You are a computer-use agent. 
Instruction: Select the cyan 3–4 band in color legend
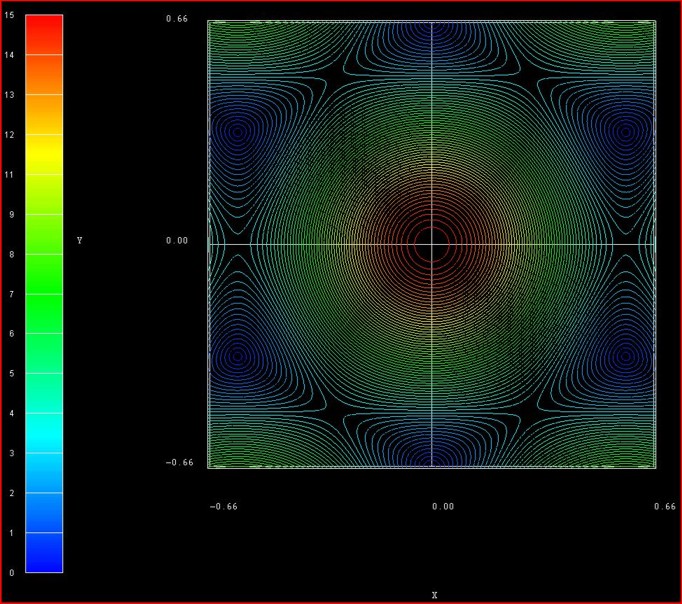point(43,433)
